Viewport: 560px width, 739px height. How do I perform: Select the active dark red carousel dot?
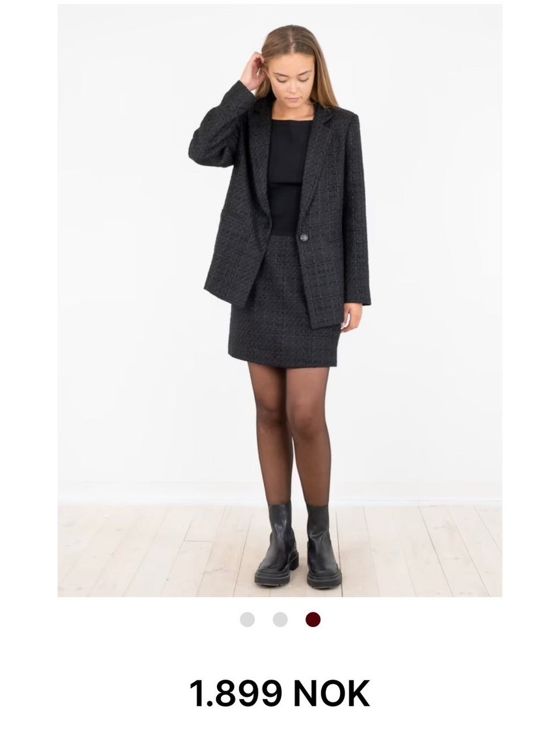point(313,619)
